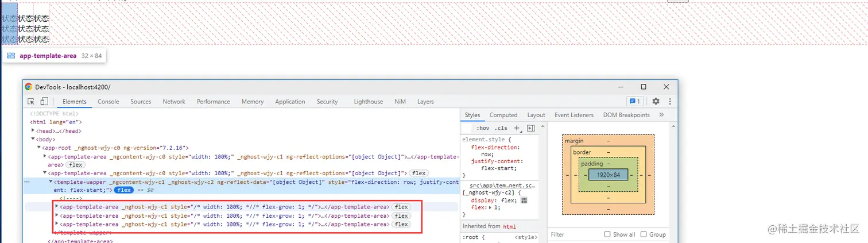
Task: Switch to the Computed sidebar tab
Action: [503, 115]
